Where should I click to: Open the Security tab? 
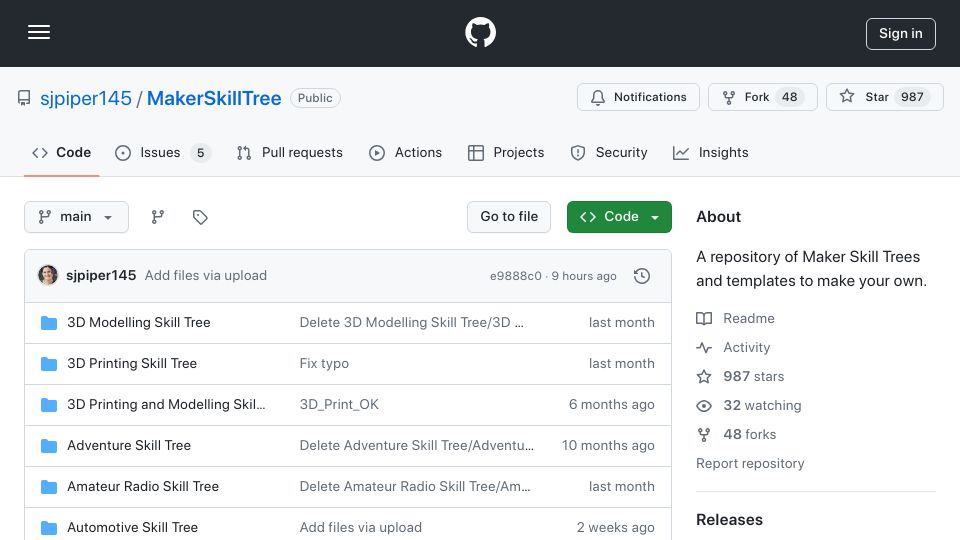(609, 152)
